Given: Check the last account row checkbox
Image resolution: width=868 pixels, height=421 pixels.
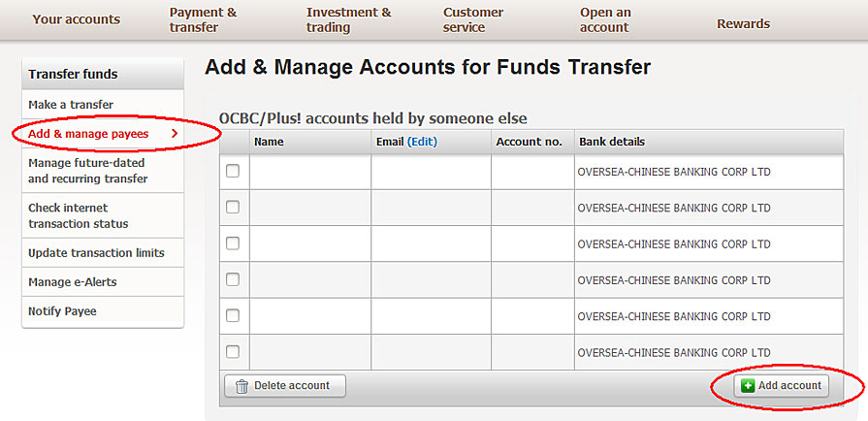Looking at the screenshot, I should 233,351.
